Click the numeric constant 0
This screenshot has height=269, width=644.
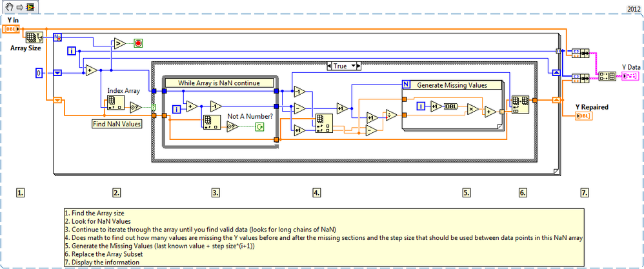click(39, 73)
